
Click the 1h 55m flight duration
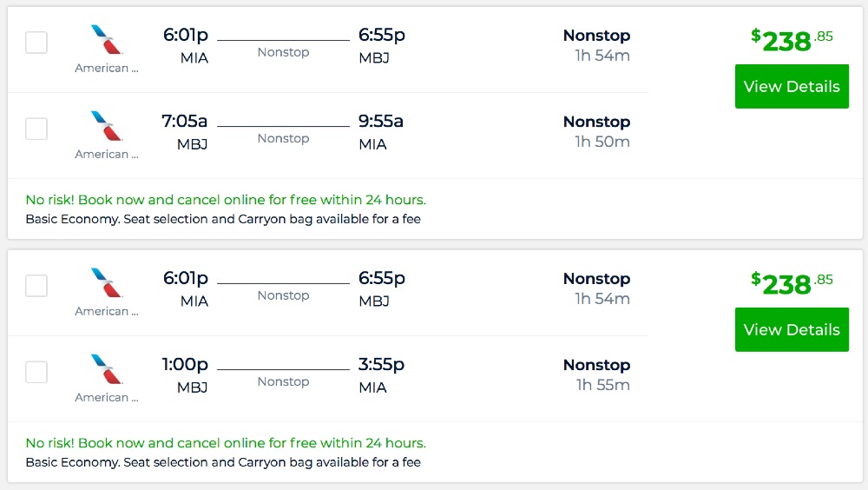(602, 385)
